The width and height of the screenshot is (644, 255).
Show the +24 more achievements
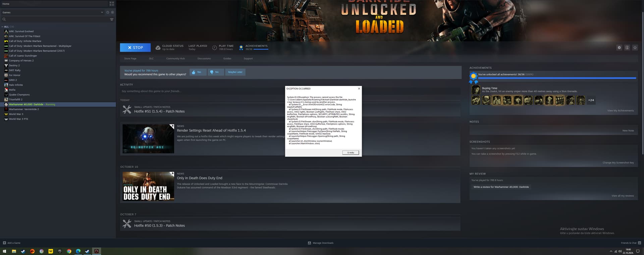point(591,100)
